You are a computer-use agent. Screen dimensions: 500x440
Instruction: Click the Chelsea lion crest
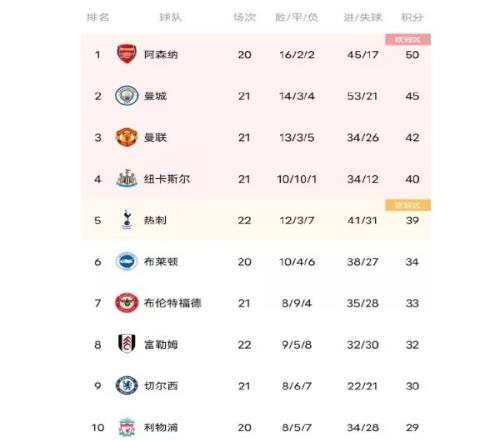tap(127, 385)
